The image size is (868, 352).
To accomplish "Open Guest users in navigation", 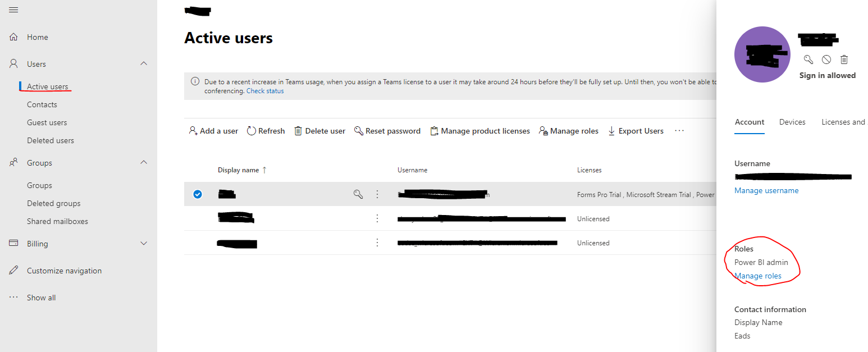I will point(47,122).
